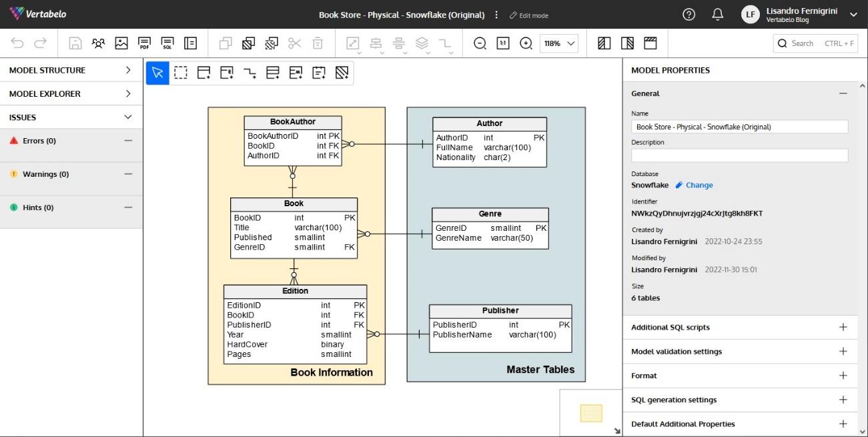
Task: Select the Publisher table header
Action: click(x=500, y=311)
